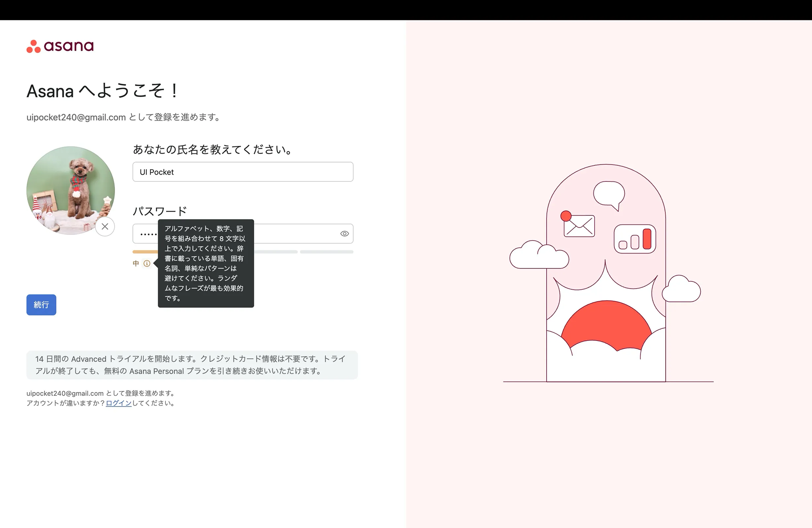The image size is (812, 528).
Task: Click the speech bubble icon in illustration
Action: click(x=609, y=196)
